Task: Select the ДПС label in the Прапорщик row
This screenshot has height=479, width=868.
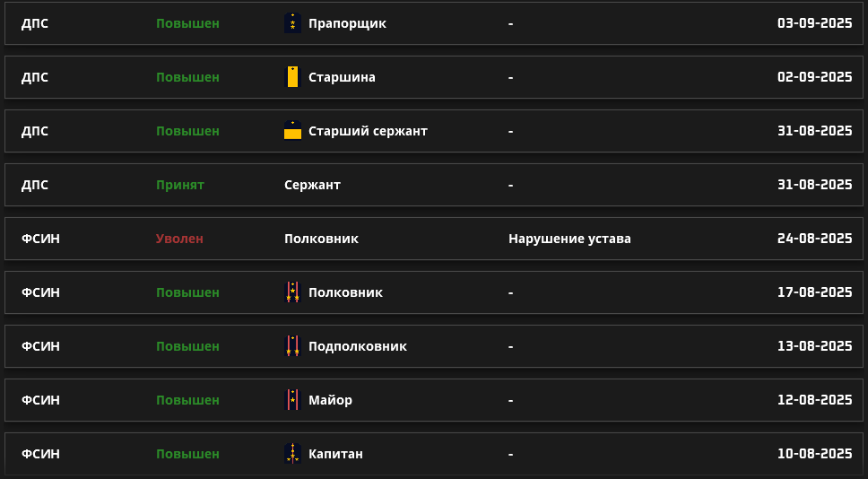Action: pos(35,23)
